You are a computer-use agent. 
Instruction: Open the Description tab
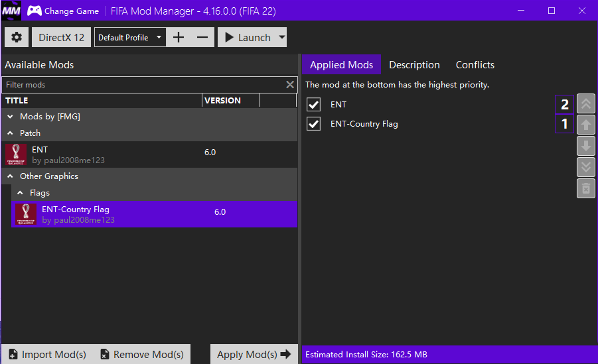pyautogui.click(x=414, y=65)
